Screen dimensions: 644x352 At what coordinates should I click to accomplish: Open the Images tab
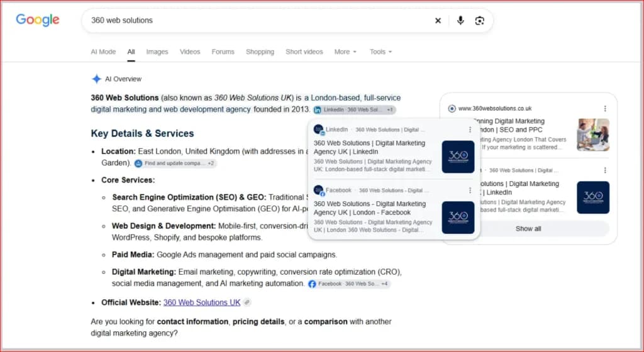[157, 52]
